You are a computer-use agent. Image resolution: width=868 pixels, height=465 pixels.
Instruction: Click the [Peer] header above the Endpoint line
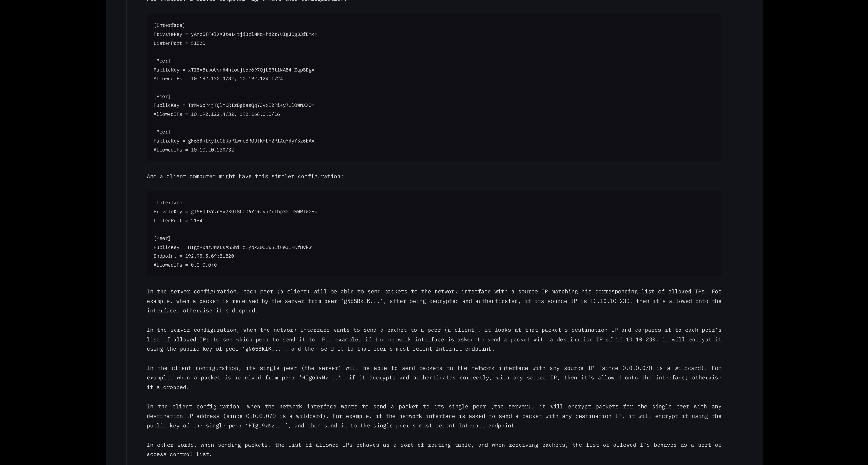(162, 239)
